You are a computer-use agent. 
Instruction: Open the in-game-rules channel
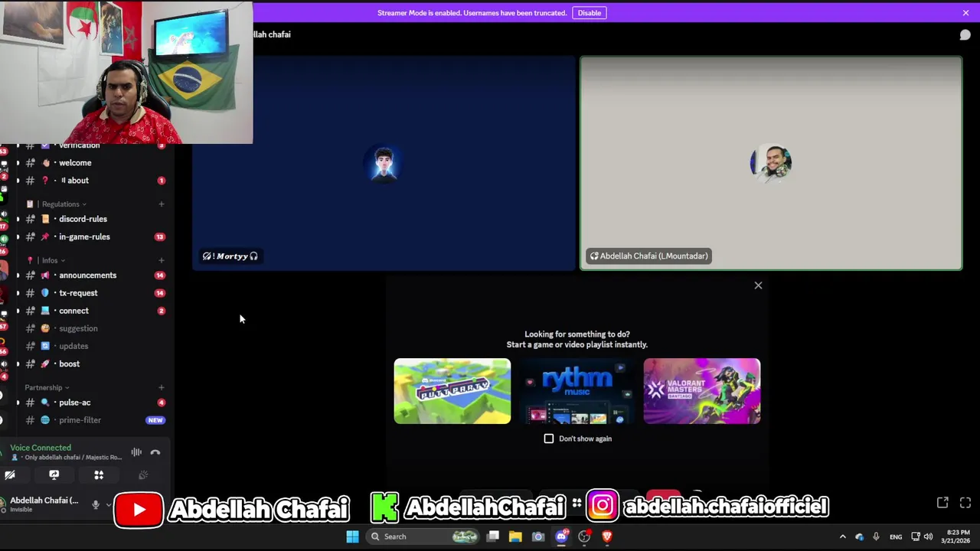point(92,236)
